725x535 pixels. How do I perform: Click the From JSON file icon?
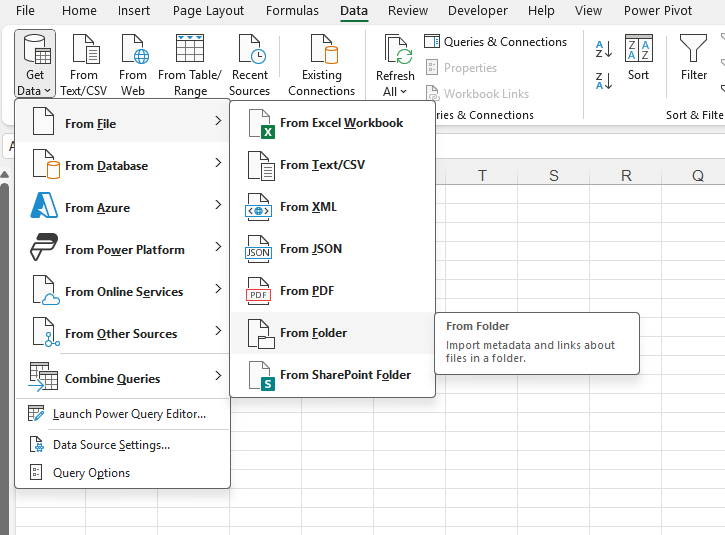coord(258,249)
